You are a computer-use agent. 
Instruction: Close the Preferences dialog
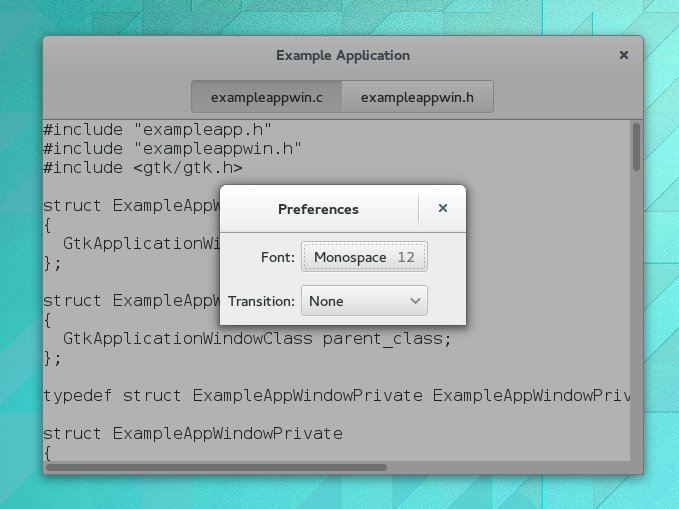pyautogui.click(x=442, y=209)
